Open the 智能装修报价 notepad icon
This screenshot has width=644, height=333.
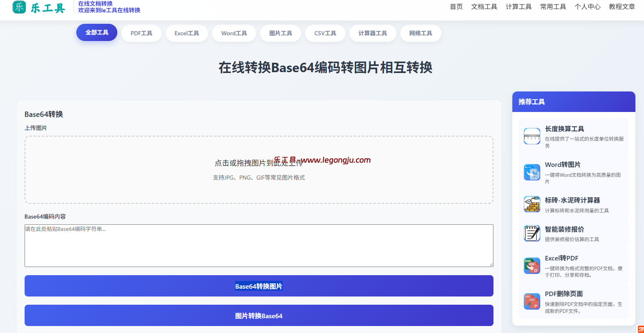(532, 233)
